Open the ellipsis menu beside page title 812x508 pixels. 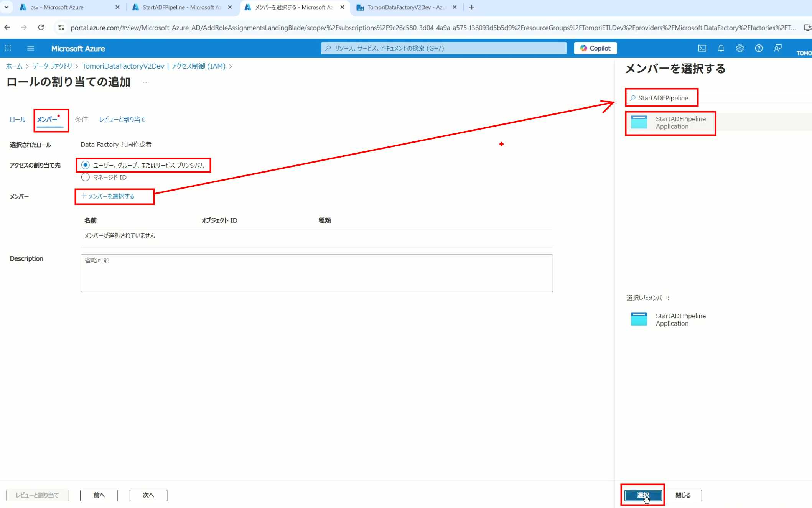(x=146, y=82)
